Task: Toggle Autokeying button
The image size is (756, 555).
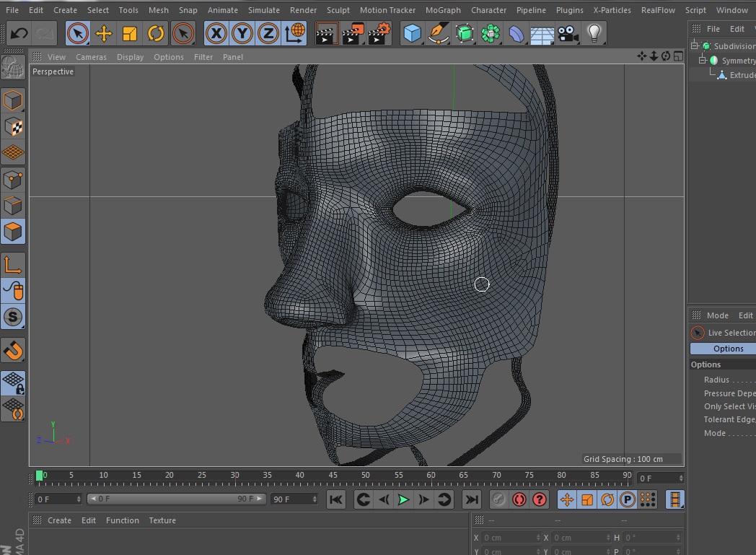Action: click(x=519, y=499)
